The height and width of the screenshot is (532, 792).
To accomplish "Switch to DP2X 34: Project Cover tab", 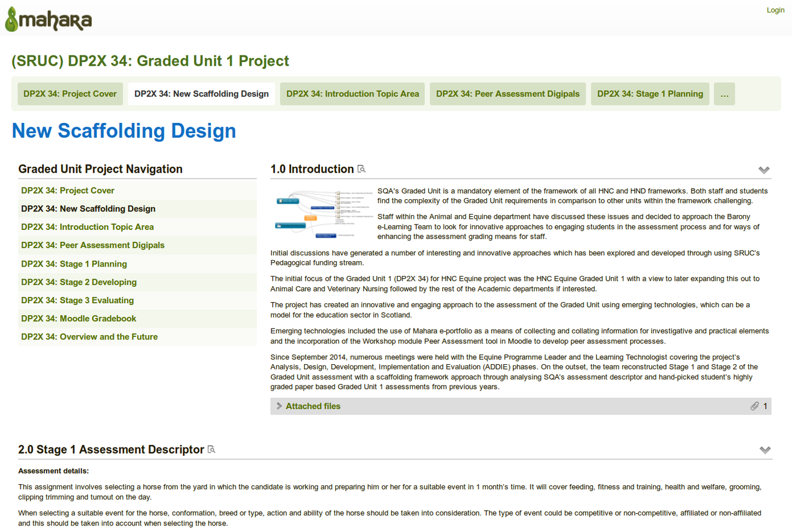I will click(x=70, y=94).
